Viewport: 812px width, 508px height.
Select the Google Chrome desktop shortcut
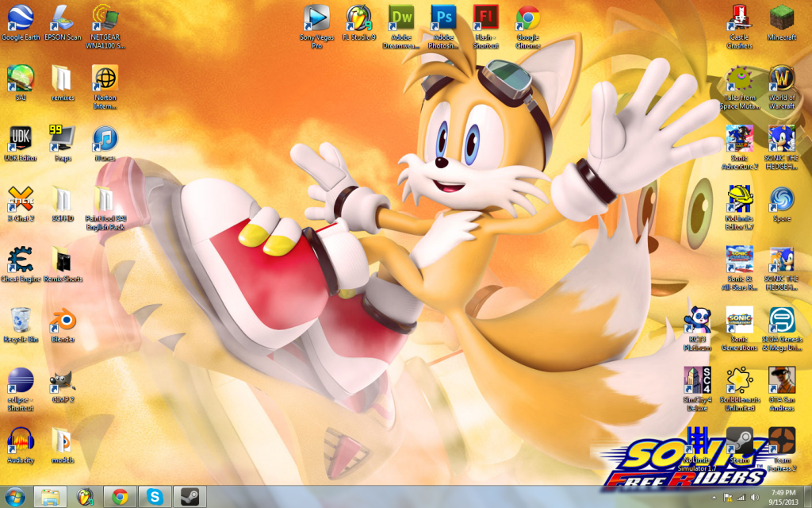click(x=527, y=27)
